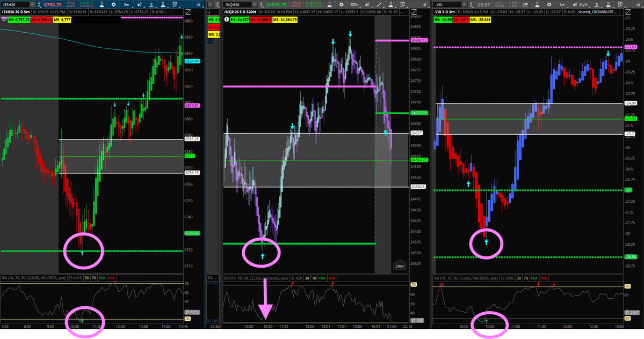Click the 24842.13 magenta price bubble
The height and width of the screenshot is (339, 644).
[419, 40]
